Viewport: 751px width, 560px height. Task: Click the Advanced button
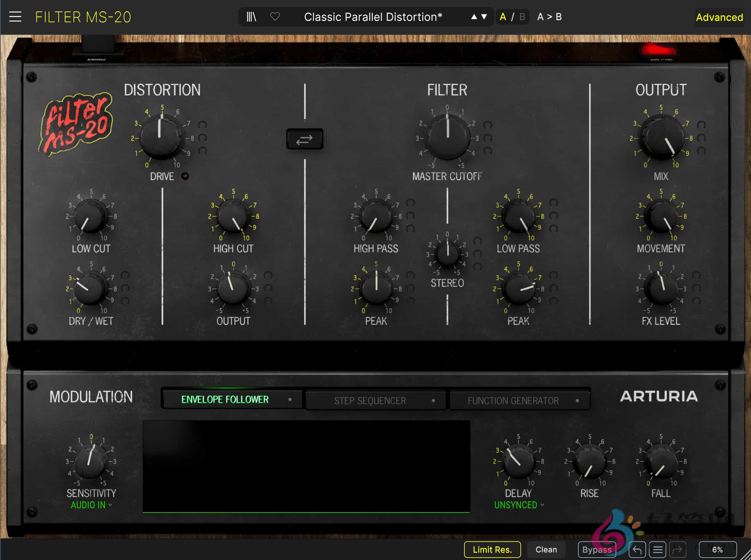tap(719, 17)
